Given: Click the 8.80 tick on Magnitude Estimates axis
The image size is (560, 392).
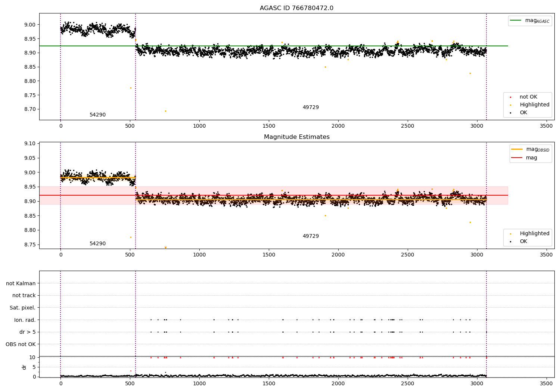Looking at the screenshot, I should click(29, 230).
